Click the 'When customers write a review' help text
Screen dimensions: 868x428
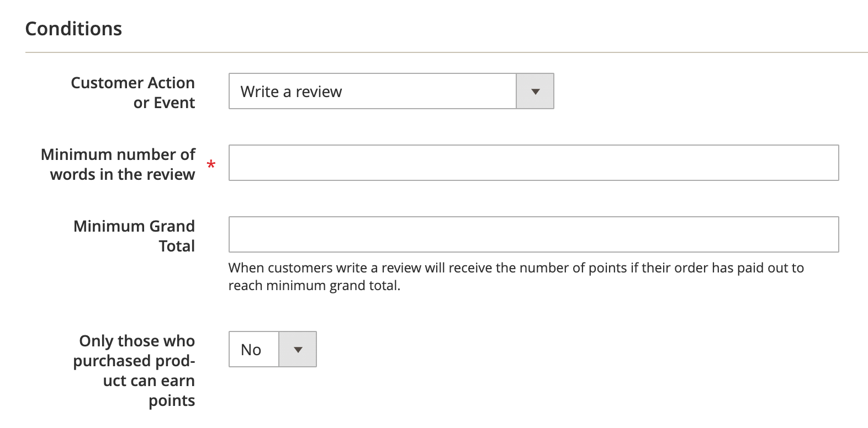coord(516,268)
